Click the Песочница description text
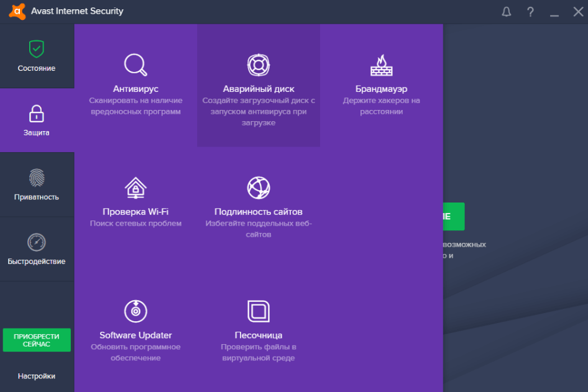Image resolution: width=588 pixels, height=392 pixels. (x=258, y=352)
